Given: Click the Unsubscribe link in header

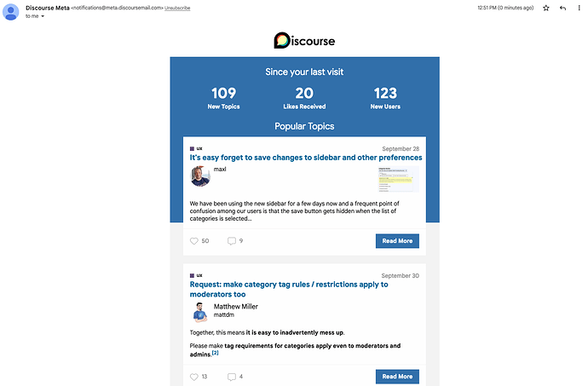Looking at the screenshot, I should [177, 8].
